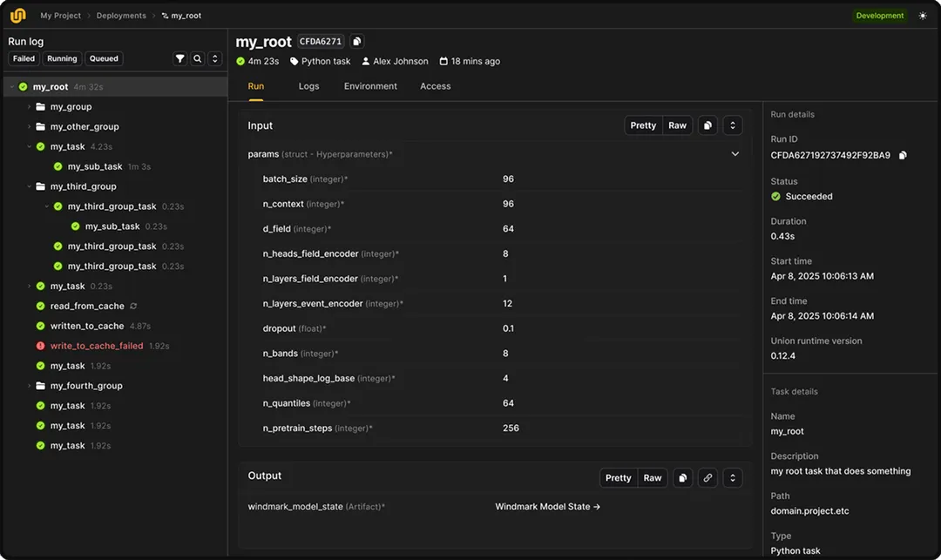941x560 pixels.
Task: Click the link icon in the Output panel
Action: (707, 477)
